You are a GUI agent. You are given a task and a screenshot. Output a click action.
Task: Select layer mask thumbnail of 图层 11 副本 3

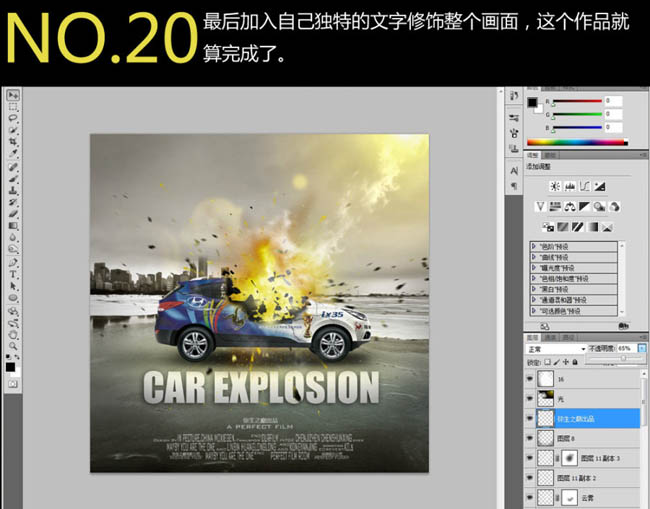(x=570, y=458)
